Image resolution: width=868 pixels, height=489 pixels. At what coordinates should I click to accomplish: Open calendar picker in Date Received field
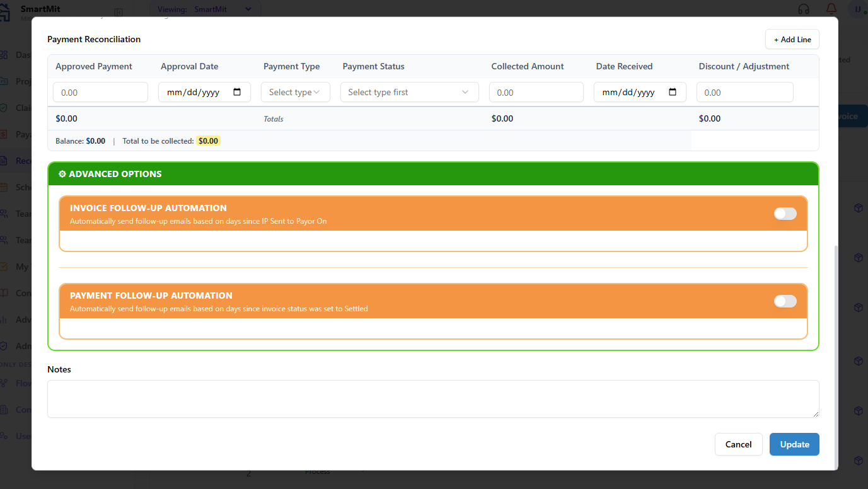coord(673,92)
